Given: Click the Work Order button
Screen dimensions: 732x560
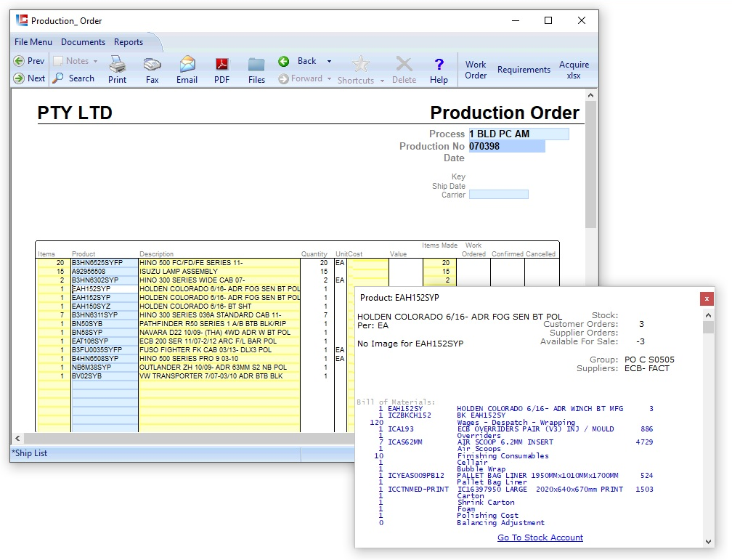Looking at the screenshot, I should click(476, 70).
